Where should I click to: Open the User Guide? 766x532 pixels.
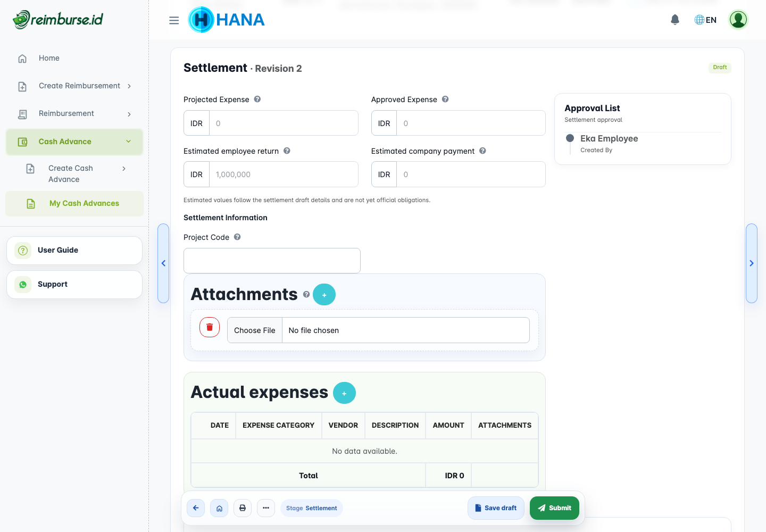click(x=74, y=251)
